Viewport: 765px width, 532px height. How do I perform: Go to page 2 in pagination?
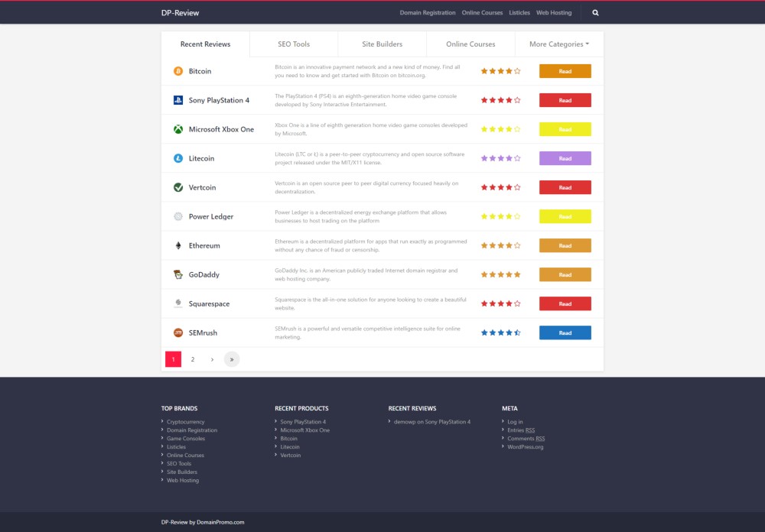pos(193,359)
